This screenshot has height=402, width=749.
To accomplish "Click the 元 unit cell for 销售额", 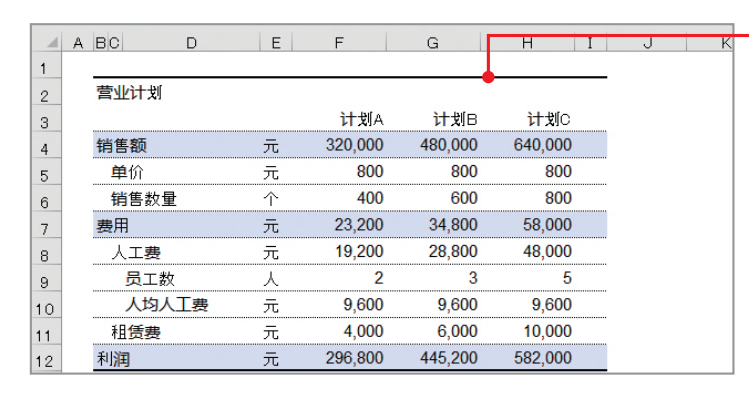I will pyautogui.click(x=270, y=146).
